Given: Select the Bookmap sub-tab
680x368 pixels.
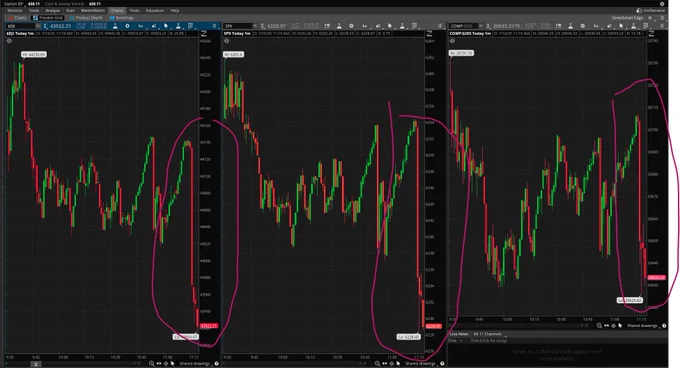Looking at the screenshot, I should 122,18.
